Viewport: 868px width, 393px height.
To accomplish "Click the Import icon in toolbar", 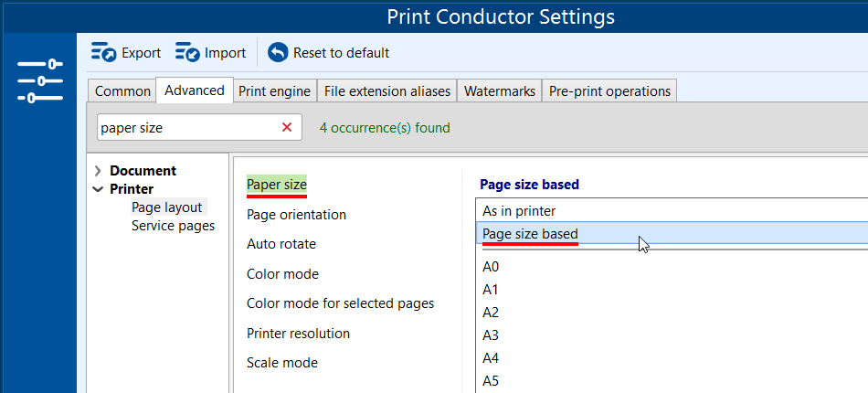I will coord(187,53).
